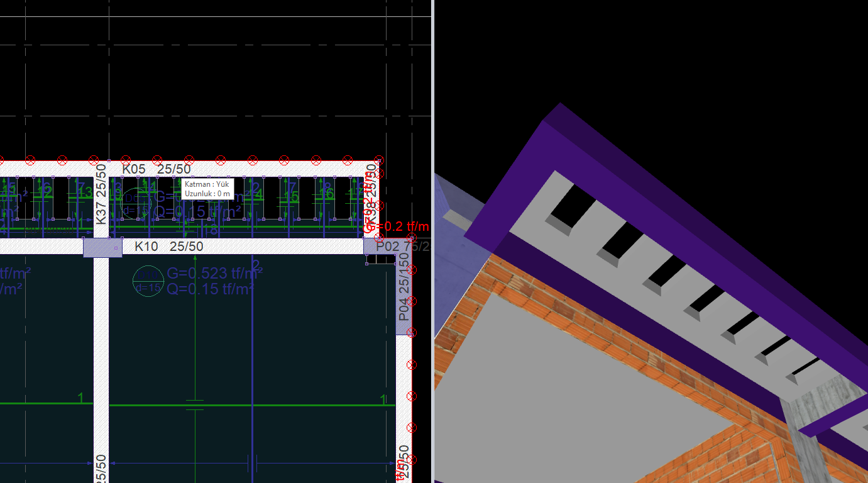Screen dimensions: 868x483
Task: Select the K10 25/50 beam label
Action: click(169, 247)
